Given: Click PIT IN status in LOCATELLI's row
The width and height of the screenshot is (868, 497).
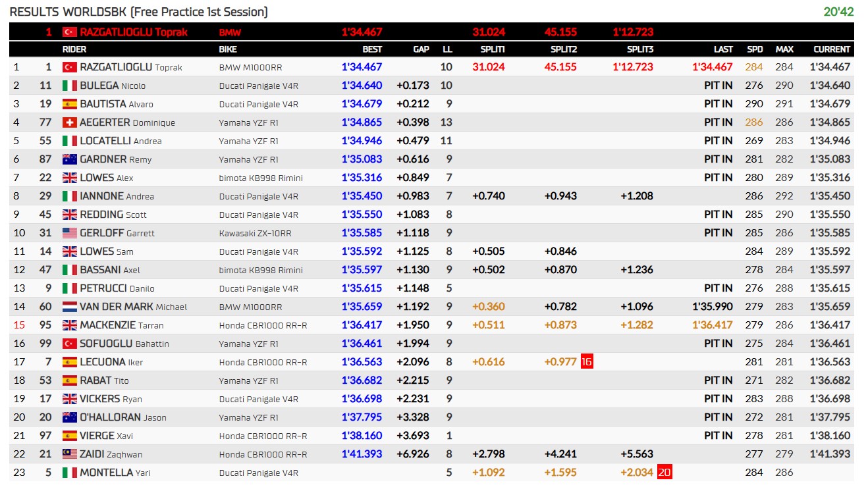Looking at the screenshot, I should pyautogui.click(x=718, y=140).
